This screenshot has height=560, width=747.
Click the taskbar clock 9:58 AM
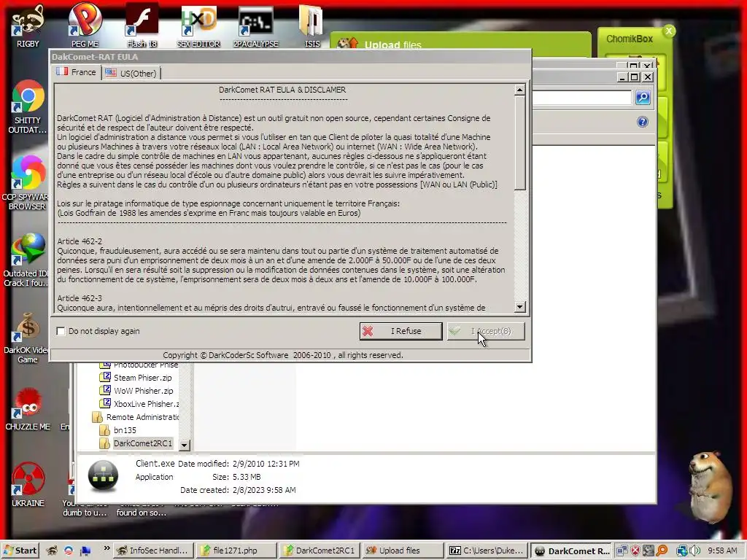point(722,551)
